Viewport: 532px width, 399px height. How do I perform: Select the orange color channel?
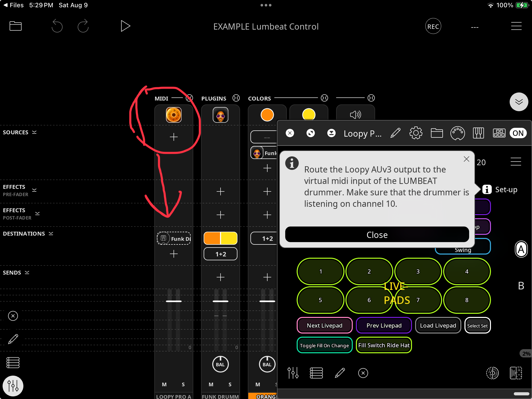pyautogui.click(x=267, y=115)
